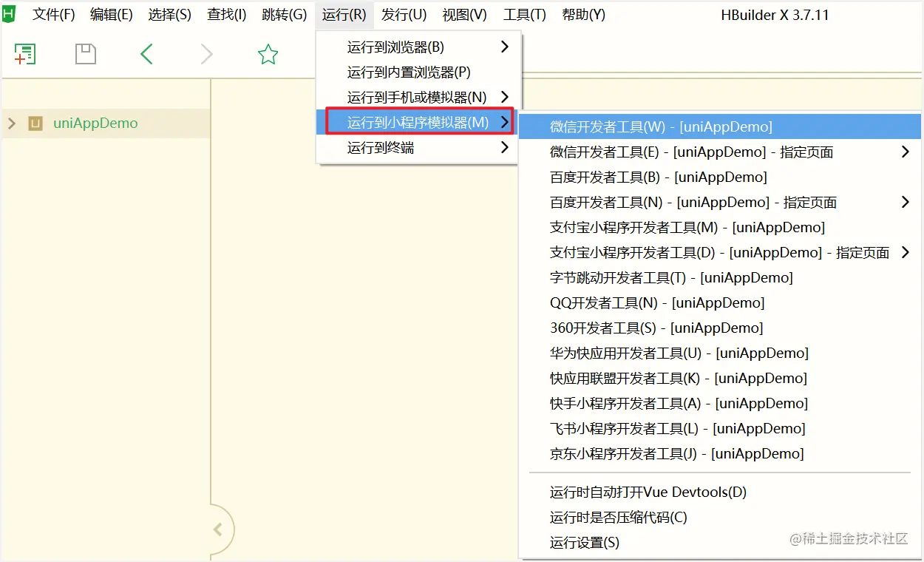Open the 工具(T) menu

tap(525, 15)
